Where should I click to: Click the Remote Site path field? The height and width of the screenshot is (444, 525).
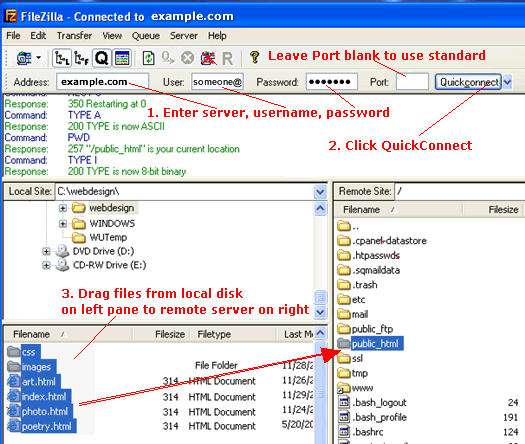459,192
